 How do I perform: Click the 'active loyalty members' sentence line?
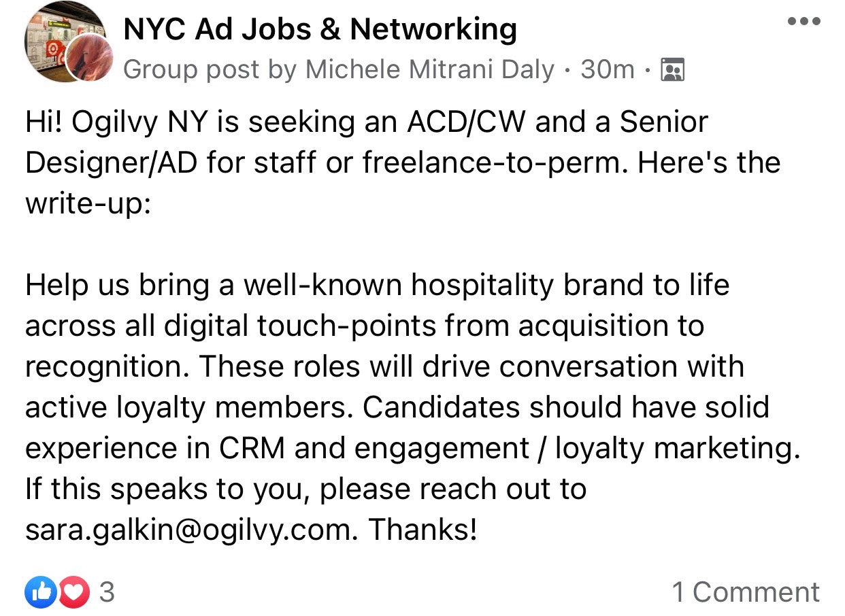[397, 408]
